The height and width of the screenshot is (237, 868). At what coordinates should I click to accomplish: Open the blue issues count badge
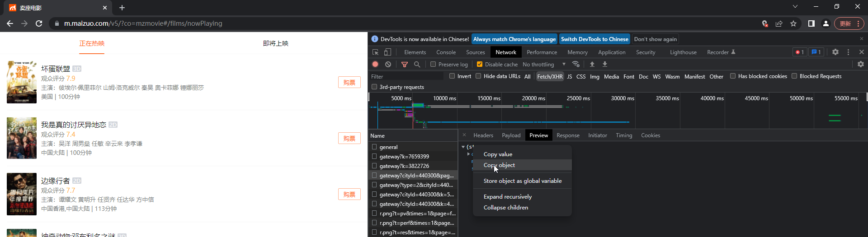pyautogui.click(x=816, y=52)
